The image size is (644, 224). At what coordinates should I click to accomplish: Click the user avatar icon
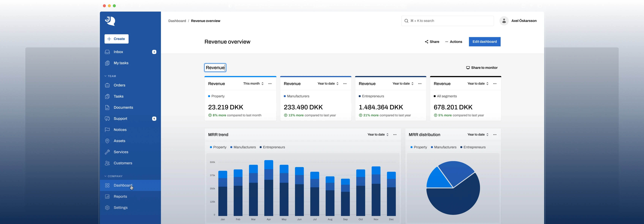[x=504, y=21]
